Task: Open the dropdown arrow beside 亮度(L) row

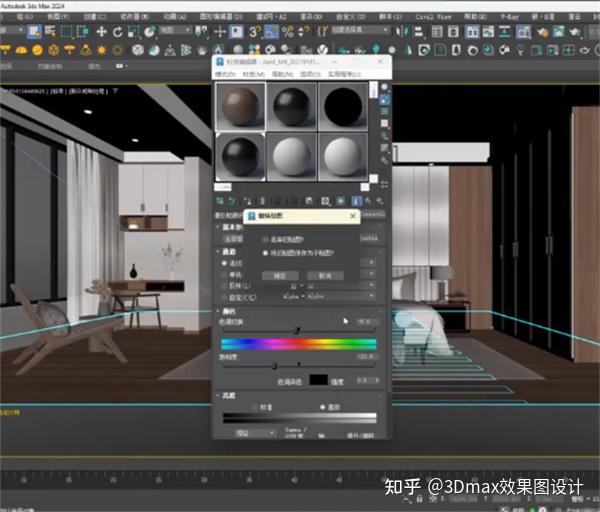Action: pyautogui.click(x=371, y=285)
